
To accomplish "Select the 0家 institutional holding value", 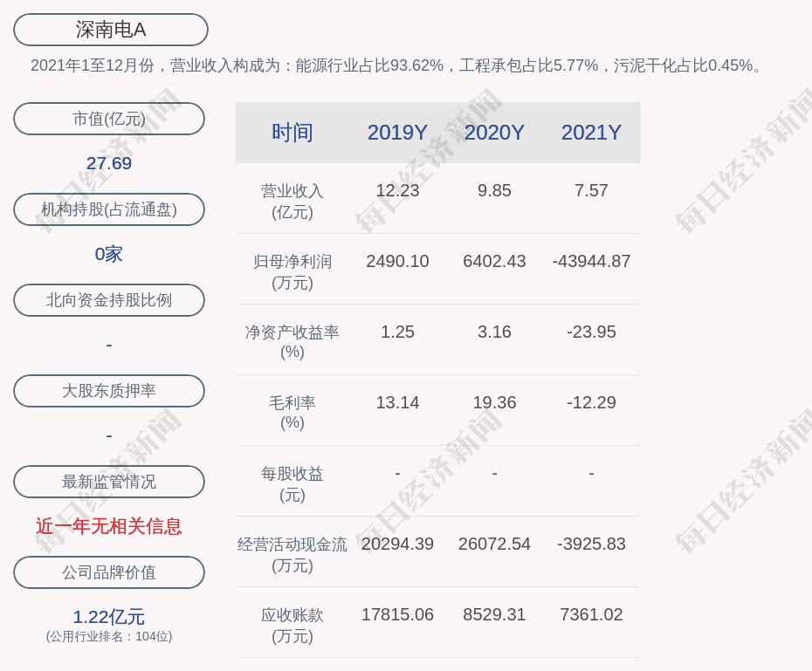I will [x=109, y=254].
